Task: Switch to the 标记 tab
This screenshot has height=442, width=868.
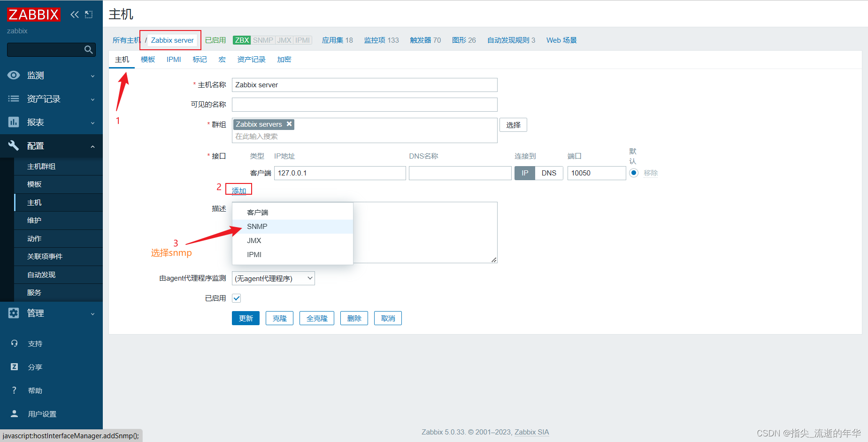Action: 200,60
